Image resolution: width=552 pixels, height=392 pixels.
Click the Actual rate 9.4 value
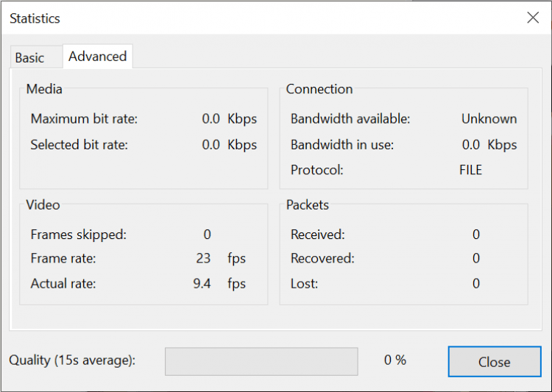(x=202, y=283)
